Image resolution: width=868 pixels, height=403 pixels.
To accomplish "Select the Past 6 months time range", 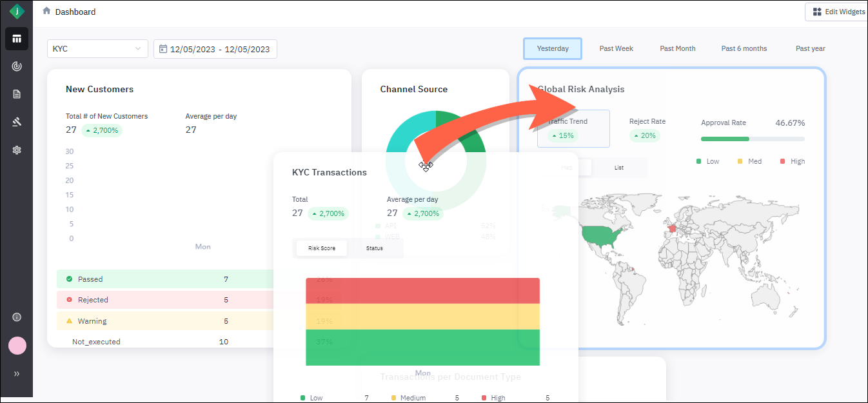I will coord(744,49).
